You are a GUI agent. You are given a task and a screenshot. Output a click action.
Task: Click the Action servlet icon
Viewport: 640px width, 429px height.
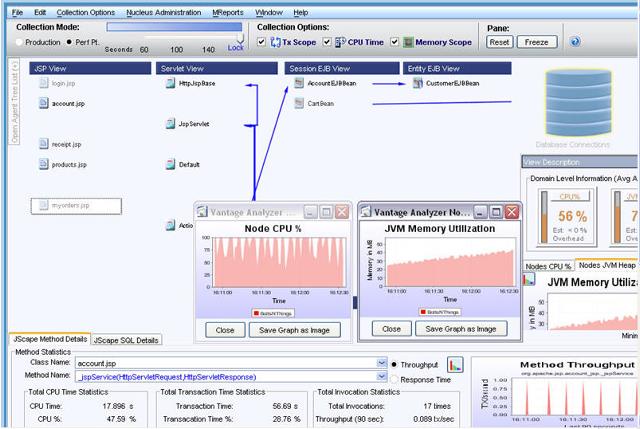[x=171, y=225]
